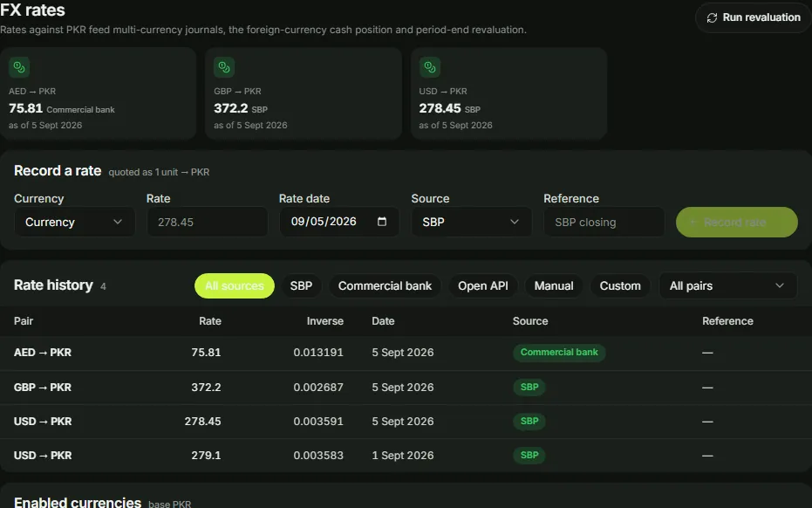Screen dimensions: 812x508
Task: Click the GBP to PKR coins icon
Action: [x=224, y=67]
